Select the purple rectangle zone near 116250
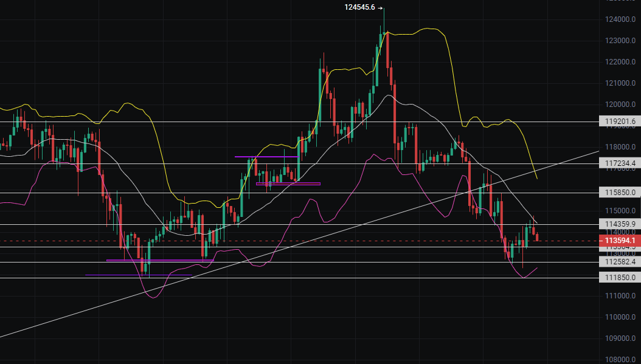This screenshot has height=364, width=641. (x=288, y=184)
